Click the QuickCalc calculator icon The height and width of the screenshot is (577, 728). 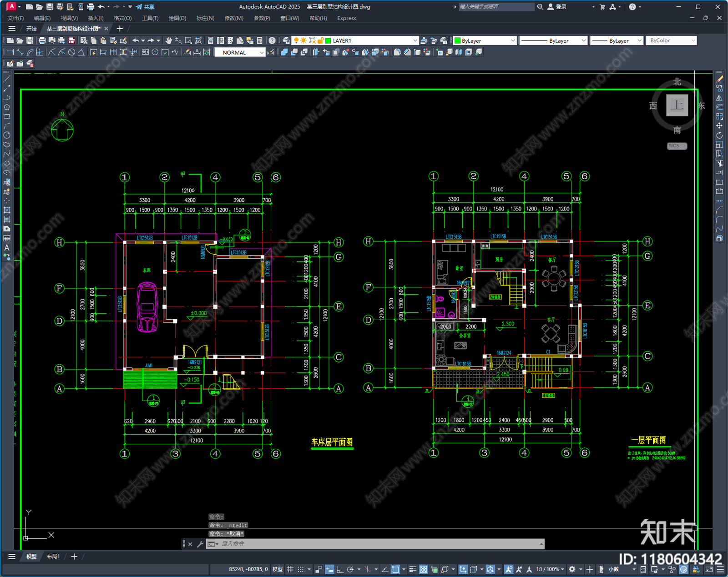[260, 40]
